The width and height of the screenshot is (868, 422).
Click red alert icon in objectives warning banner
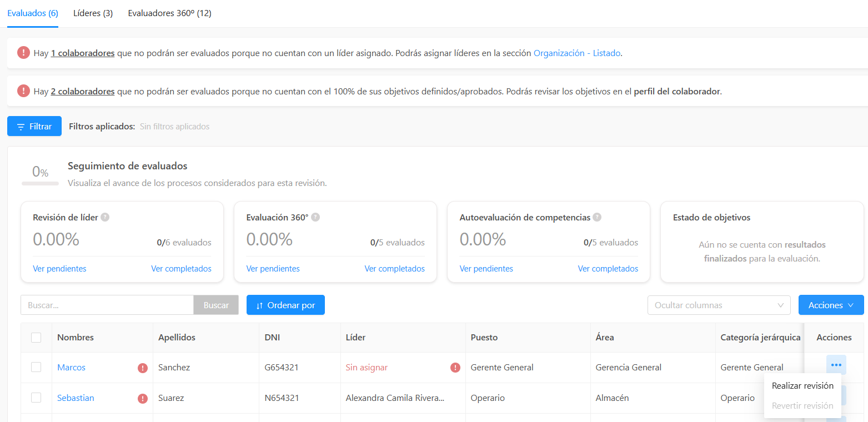(x=23, y=91)
